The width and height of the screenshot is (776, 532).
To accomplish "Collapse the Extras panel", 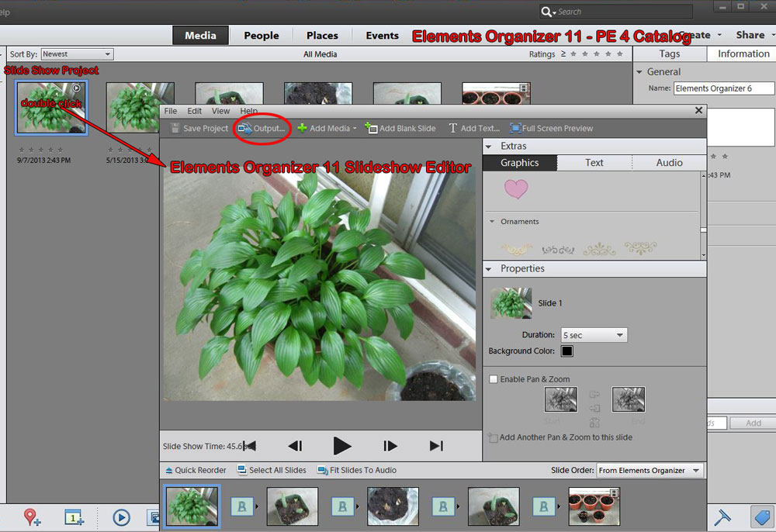I will [x=489, y=147].
